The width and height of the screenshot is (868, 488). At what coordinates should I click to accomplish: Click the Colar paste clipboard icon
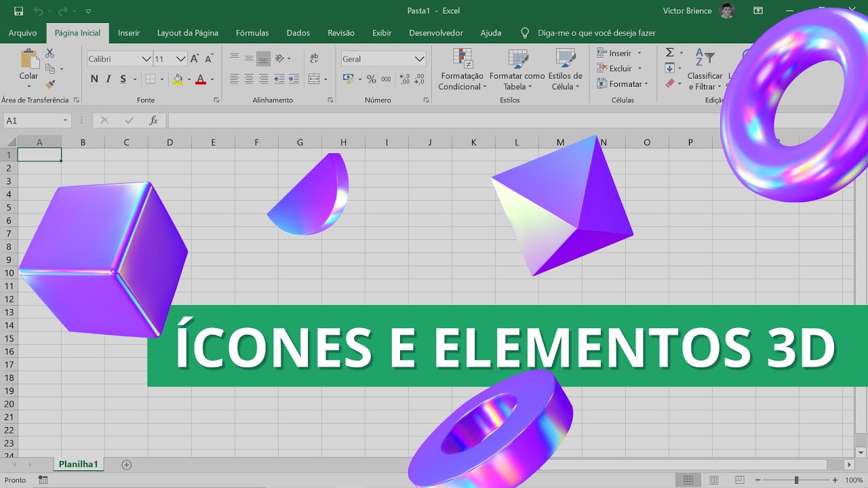pyautogui.click(x=29, y=58)
